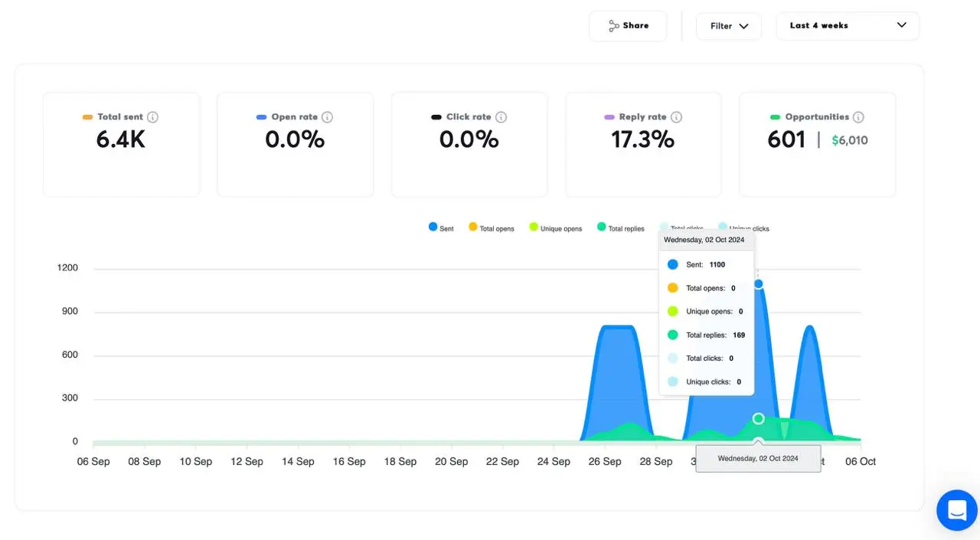Click the info icon next to Opportunities

point(858,117)
